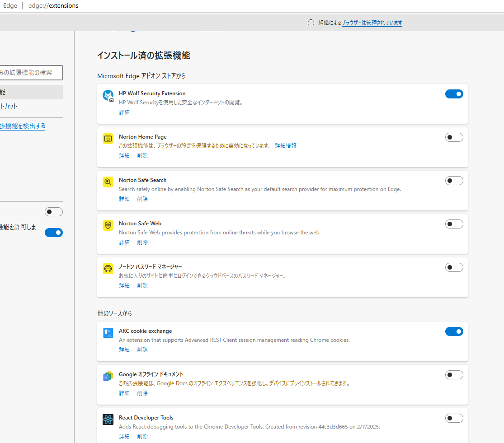Disable the ARC cookie exchange toggle
The width and height of the screenshot is (504, 443).
coord(454,331)
